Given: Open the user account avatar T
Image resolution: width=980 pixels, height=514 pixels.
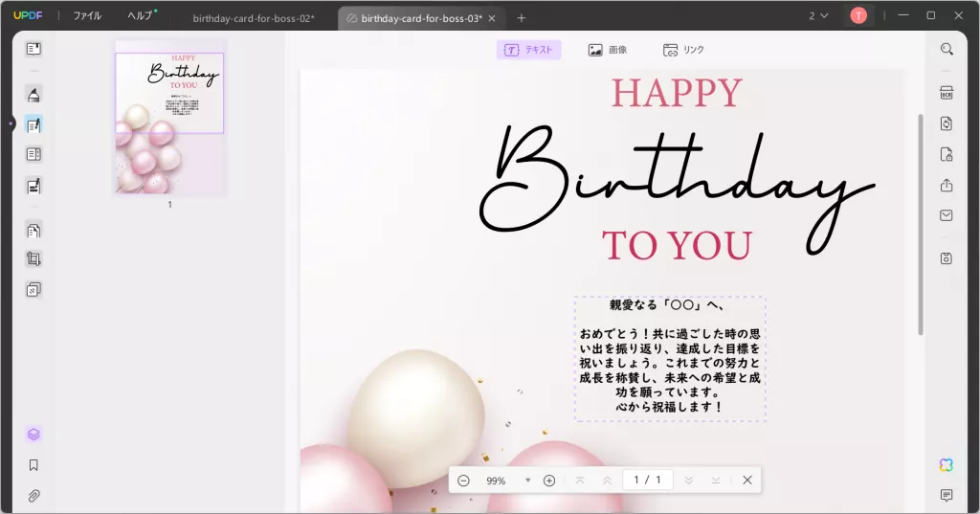Looking at the screenshot, I should (x=858, y=15).
